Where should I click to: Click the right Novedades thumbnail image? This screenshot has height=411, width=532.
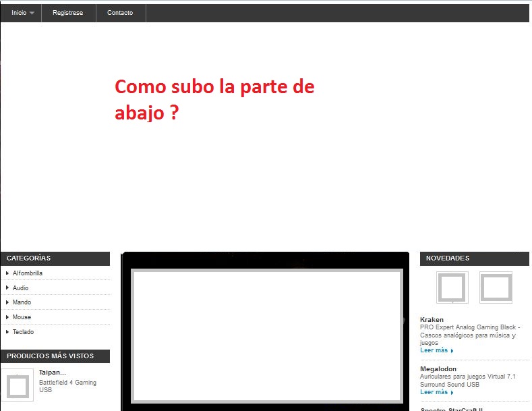[496, 287]
